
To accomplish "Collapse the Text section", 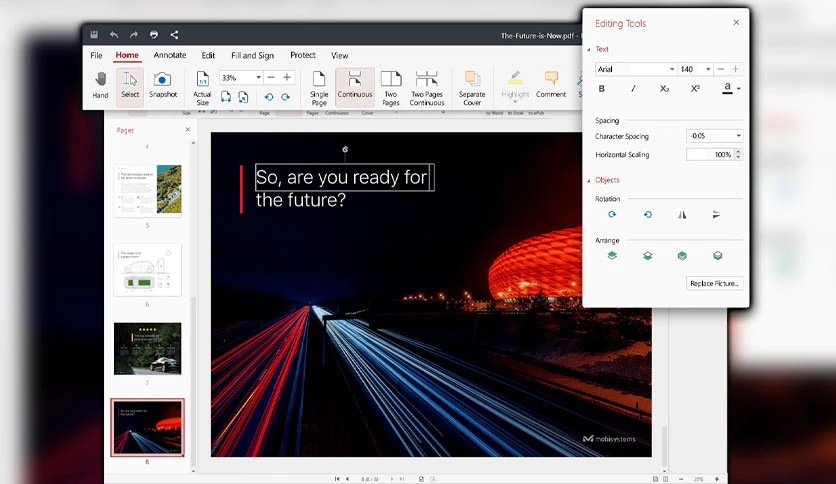I will pyautogui.click(x=589, y=49).
